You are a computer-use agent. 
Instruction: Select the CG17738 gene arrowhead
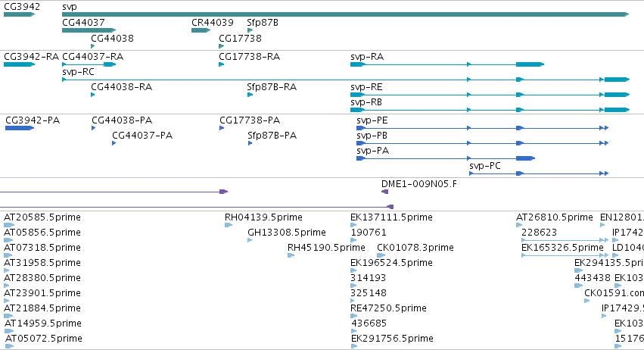click(x=222, y=46)
